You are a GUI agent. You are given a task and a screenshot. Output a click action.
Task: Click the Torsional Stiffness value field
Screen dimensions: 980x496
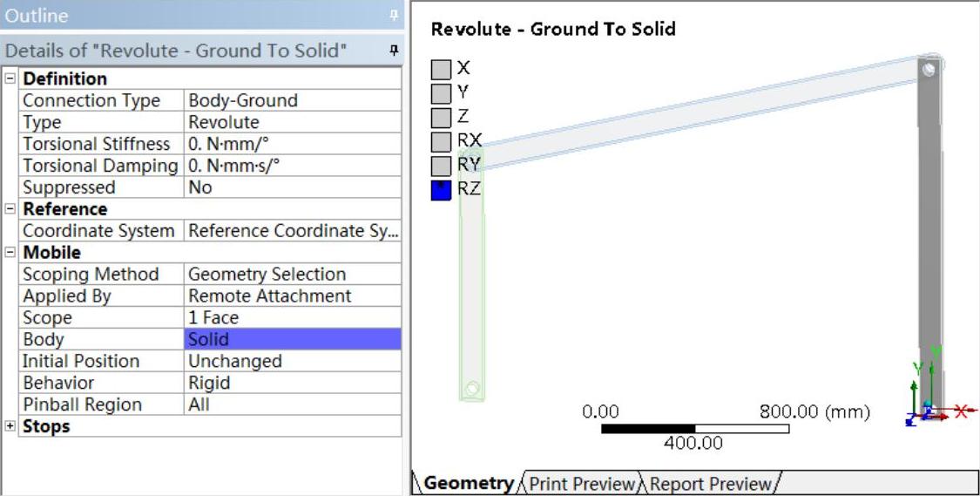293,144
